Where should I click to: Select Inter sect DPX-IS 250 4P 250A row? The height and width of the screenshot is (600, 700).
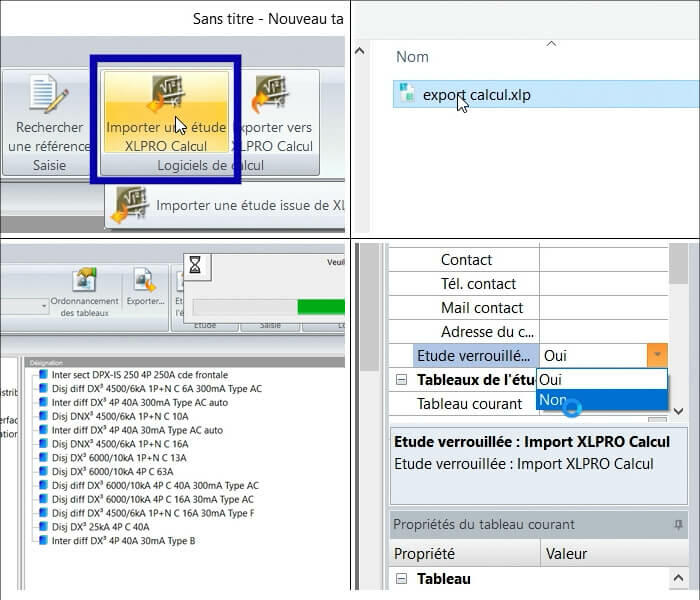(x=140, y=375)
